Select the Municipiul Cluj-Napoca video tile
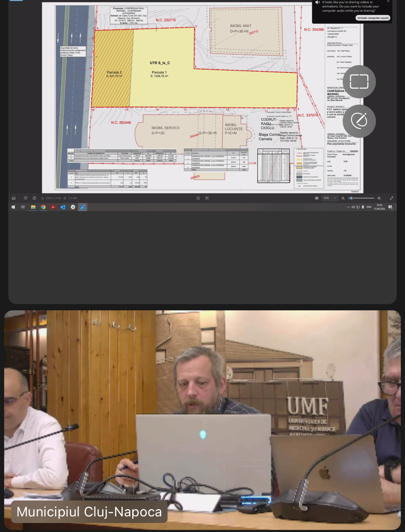The image size is (405, 532). point(202,419)
